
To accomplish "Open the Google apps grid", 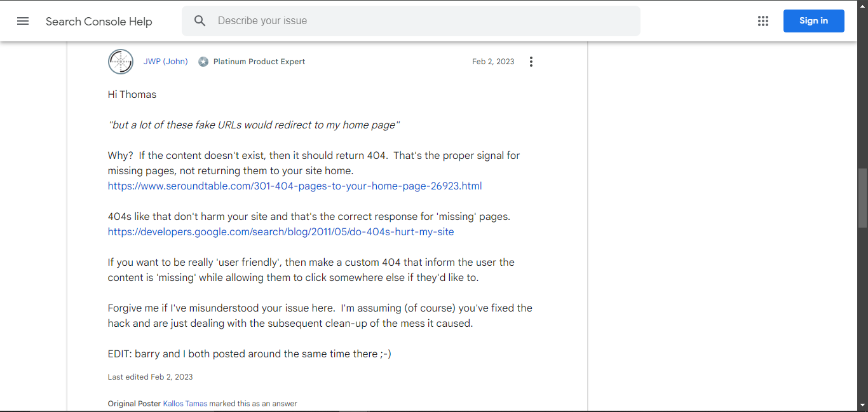I will point(763,21).
